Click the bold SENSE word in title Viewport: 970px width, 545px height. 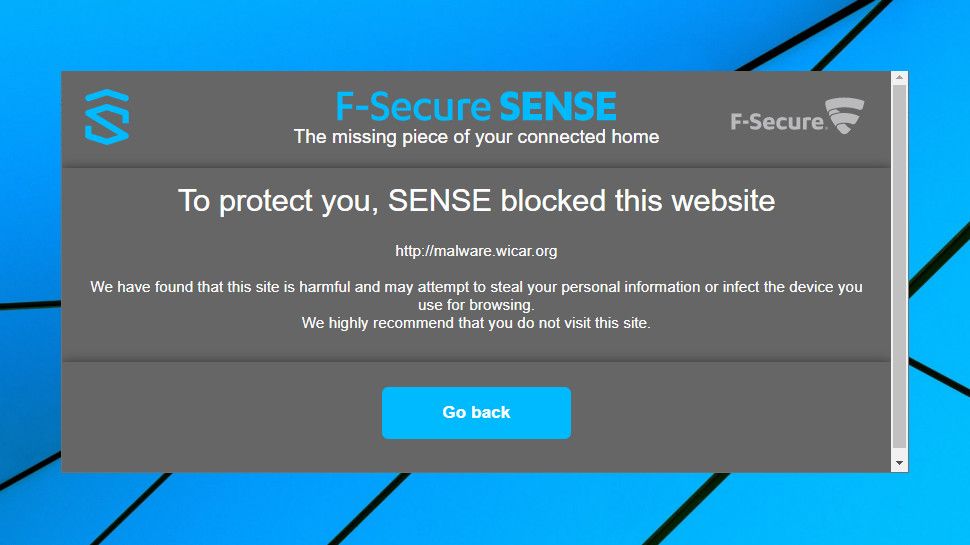(x=557, y=107)
